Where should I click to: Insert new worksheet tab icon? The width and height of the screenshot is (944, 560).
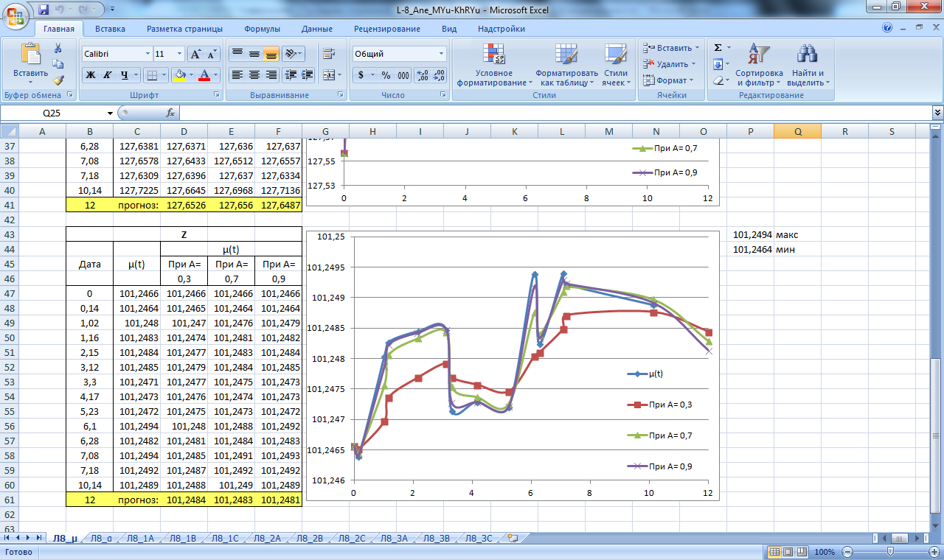[513, 539]
